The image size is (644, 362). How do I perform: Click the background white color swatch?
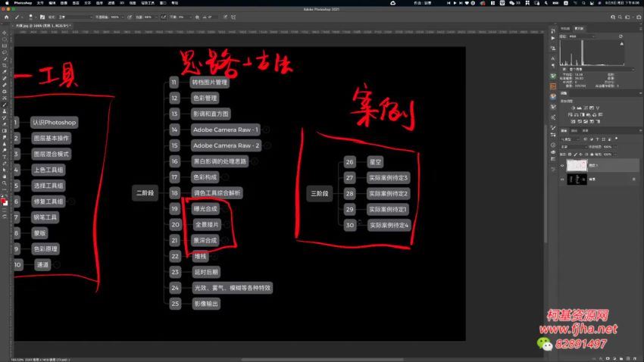[6, 203]
